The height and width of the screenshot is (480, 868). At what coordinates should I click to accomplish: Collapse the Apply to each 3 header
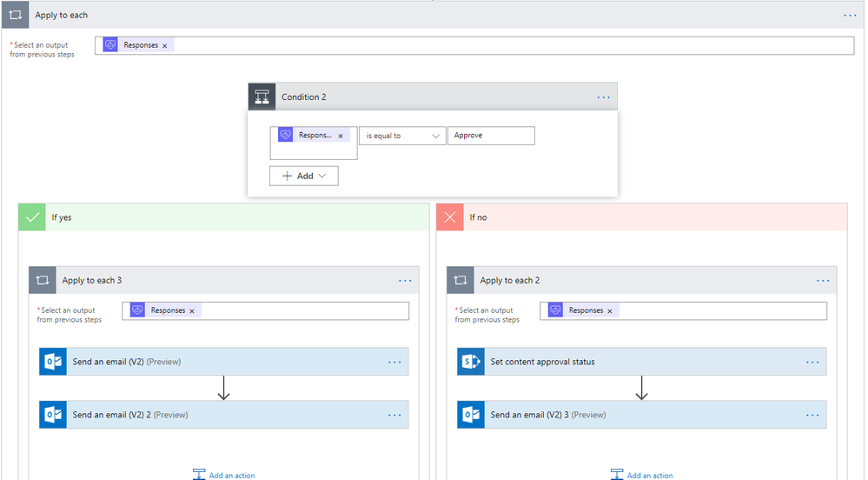(223, 281)
